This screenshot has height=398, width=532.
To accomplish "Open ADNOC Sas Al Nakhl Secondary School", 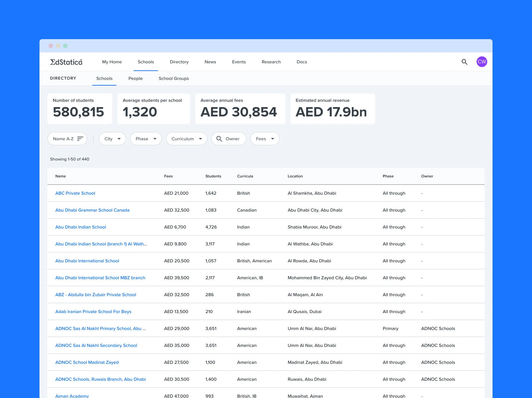I will pyautogui.click(x=96, y=345).
